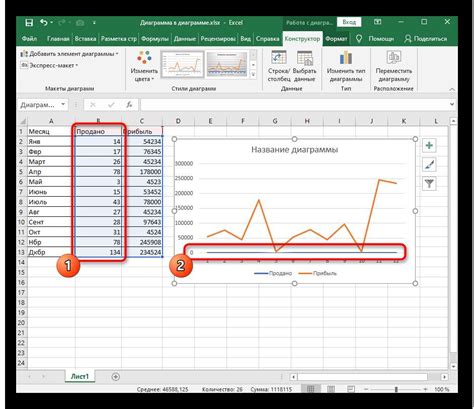Click the Save icon in title bar
Viewport: 474px width, 409px height.
tap(29, 23)
